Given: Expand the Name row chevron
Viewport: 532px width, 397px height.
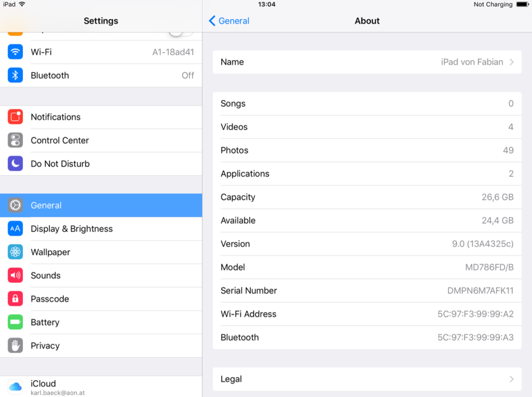Looking at the screenshot, I should [512, 62].
